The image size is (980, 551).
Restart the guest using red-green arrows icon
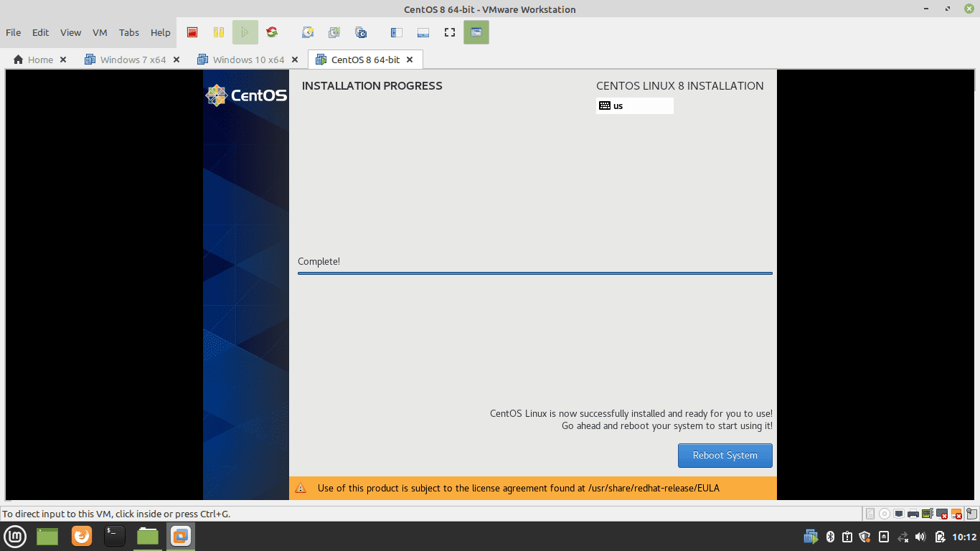tap(271, 32)
